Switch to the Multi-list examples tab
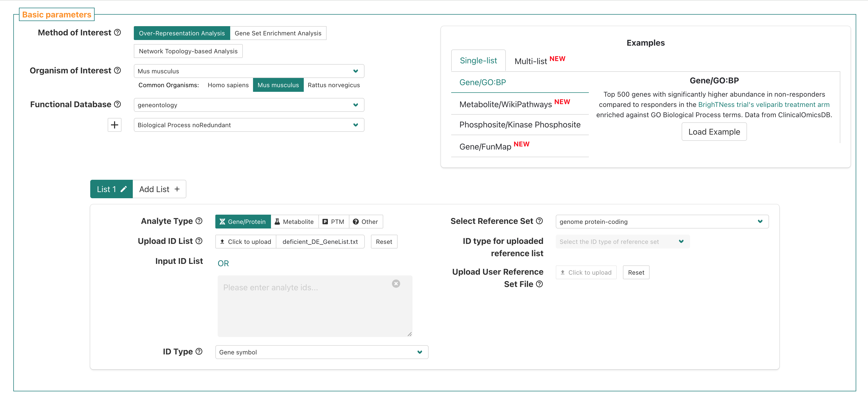Image resolution: width=868 pixels, height=398 pixels. [x=539, y=61]
